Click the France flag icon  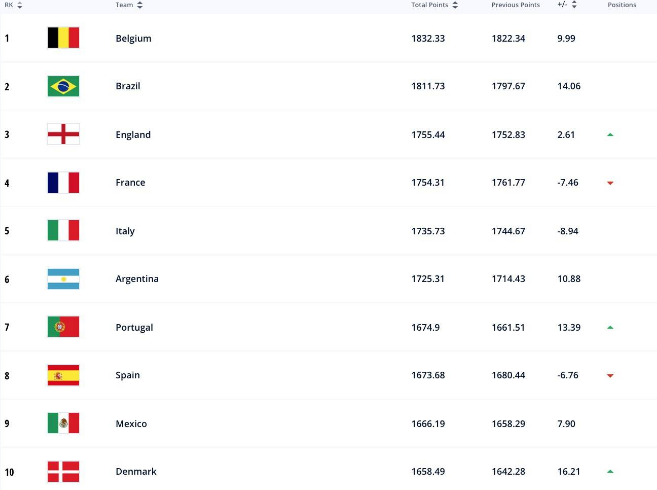(63, 182)
